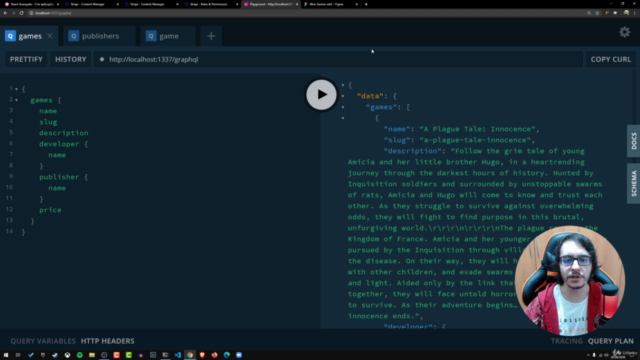Click the publisher field in query
Viewport: 640px width, 360px height.
pyautogui.click(x=59, y=177)
